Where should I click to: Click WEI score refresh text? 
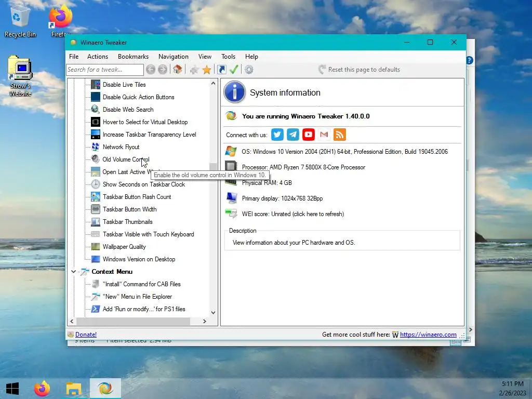pos(293,214)
